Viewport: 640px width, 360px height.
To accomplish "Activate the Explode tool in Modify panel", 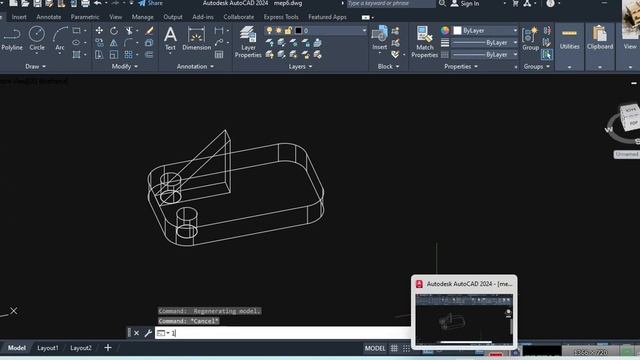I will click(149, 42).
